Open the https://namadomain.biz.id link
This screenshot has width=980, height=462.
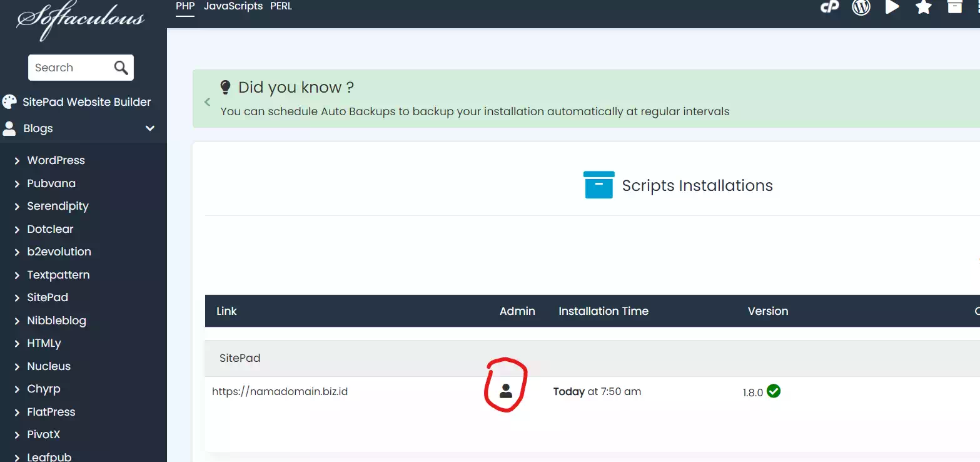coord(280,392)
